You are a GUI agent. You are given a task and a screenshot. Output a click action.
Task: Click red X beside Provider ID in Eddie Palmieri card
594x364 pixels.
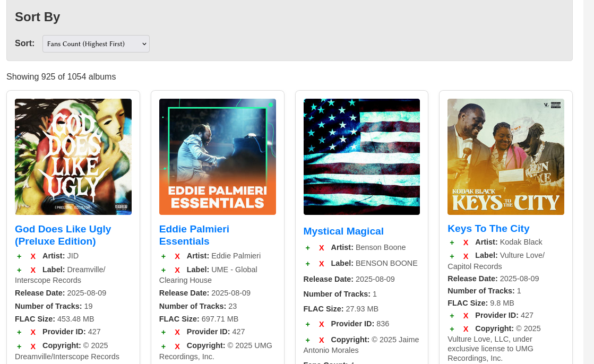[177, 332]
